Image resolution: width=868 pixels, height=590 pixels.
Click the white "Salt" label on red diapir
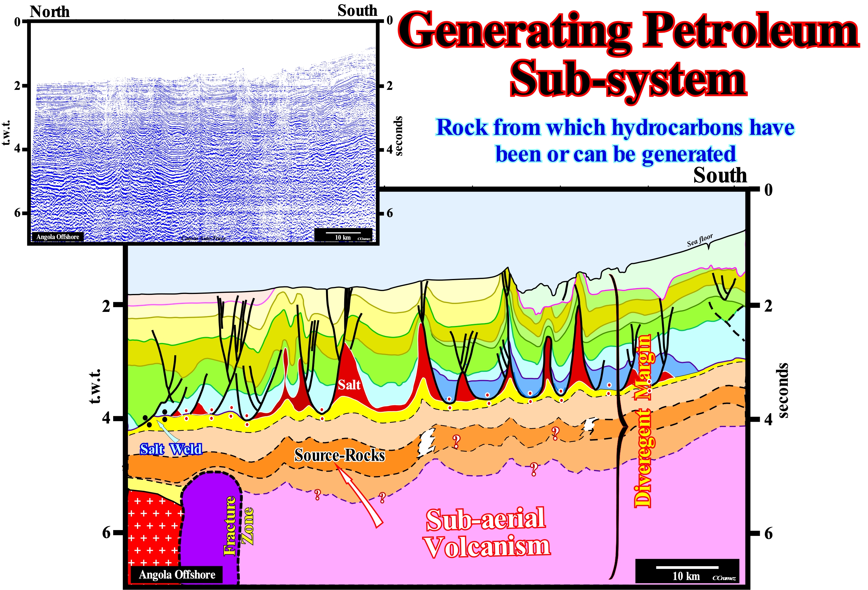point(349,385)
